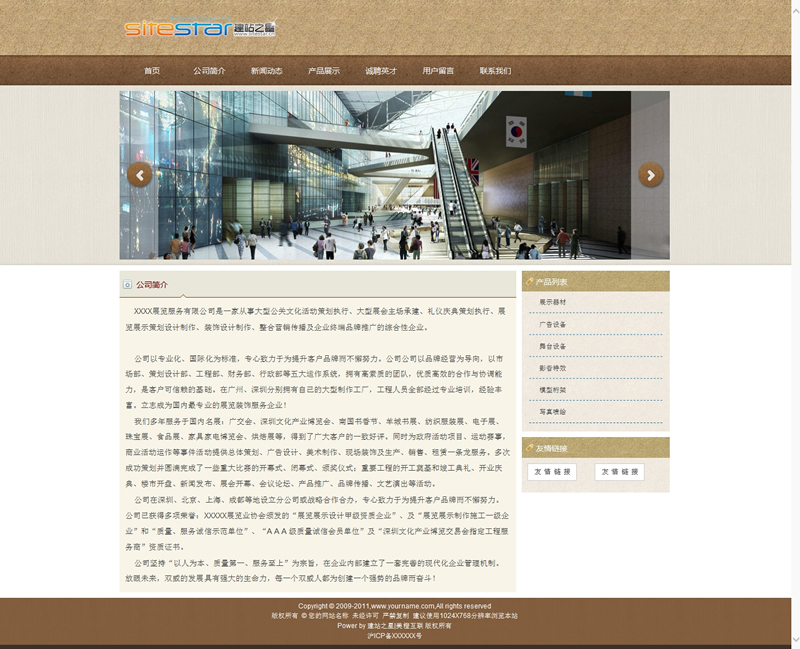Image resolution: width=800 pixels, height=649 pixels.
Task: Open the 诚聘英才 navigation item
Action: click(381, 71)
